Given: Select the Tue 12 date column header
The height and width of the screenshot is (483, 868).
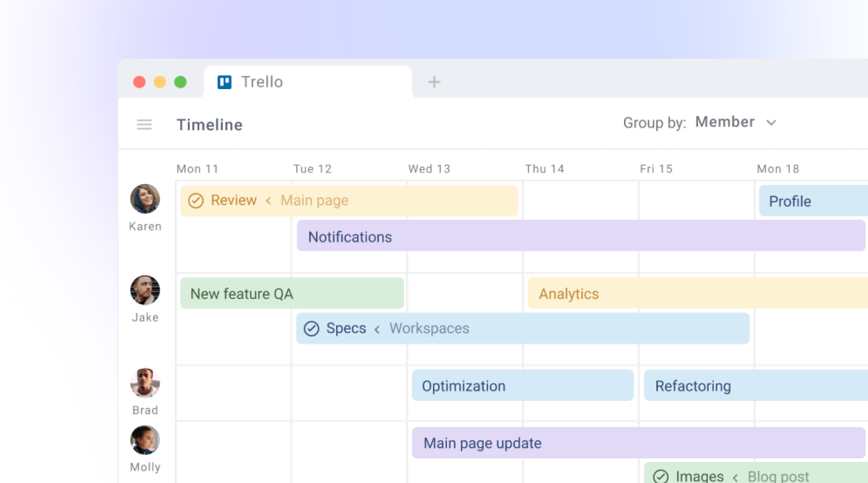Looking at the screenshot, I should 313,169.
